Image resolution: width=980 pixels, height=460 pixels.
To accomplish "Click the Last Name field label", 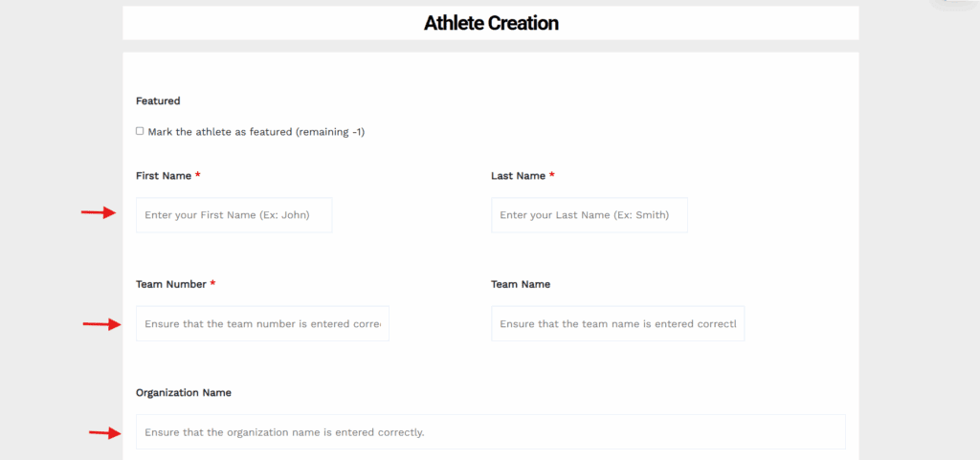I will pos(518,176).
